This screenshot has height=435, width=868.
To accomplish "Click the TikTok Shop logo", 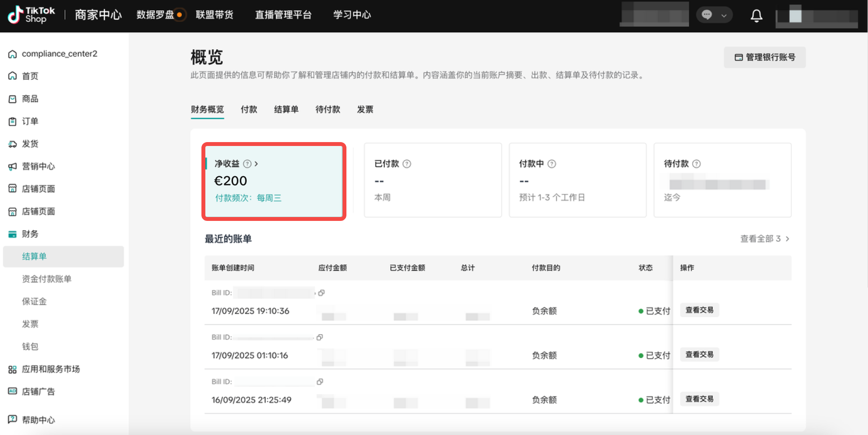I will click(31, 15).
